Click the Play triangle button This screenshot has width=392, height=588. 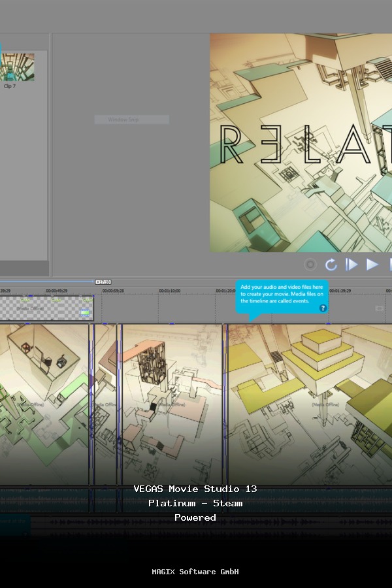(x=372, y=265)
